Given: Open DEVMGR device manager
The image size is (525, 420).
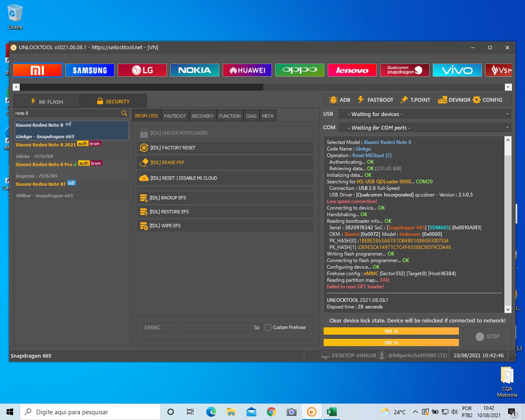Looking at the screenshot, I should click(454, 100).
